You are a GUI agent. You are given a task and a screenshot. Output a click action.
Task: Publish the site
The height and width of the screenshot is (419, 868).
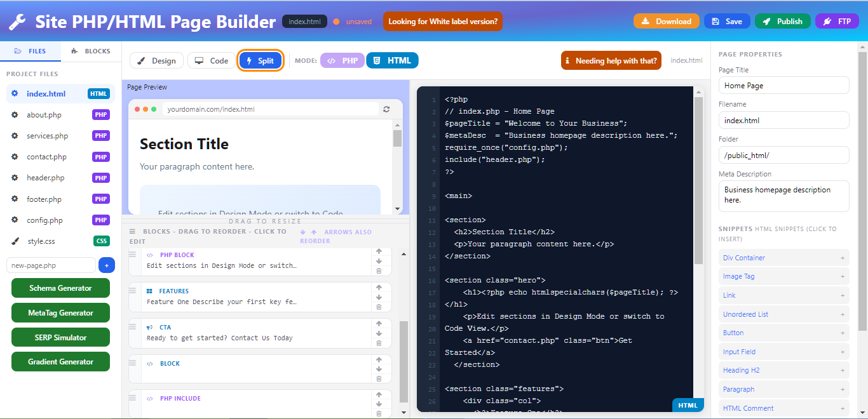[782, 22]
